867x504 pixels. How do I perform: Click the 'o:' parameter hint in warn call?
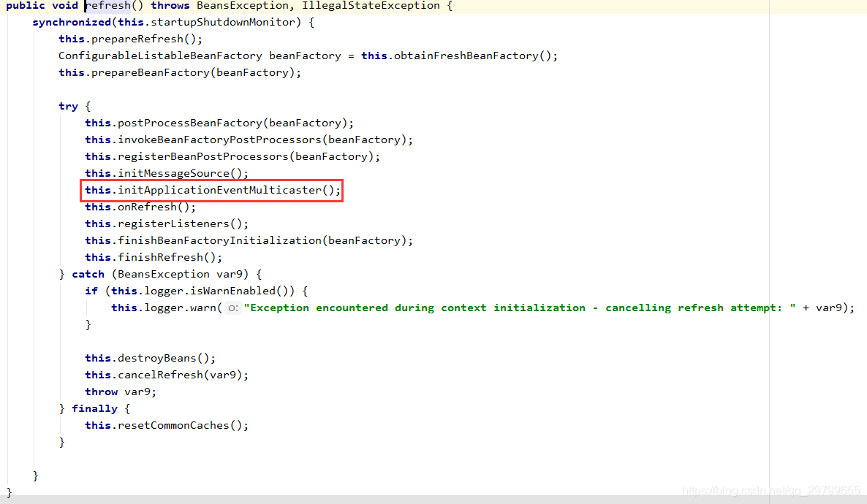coord(233,308)
